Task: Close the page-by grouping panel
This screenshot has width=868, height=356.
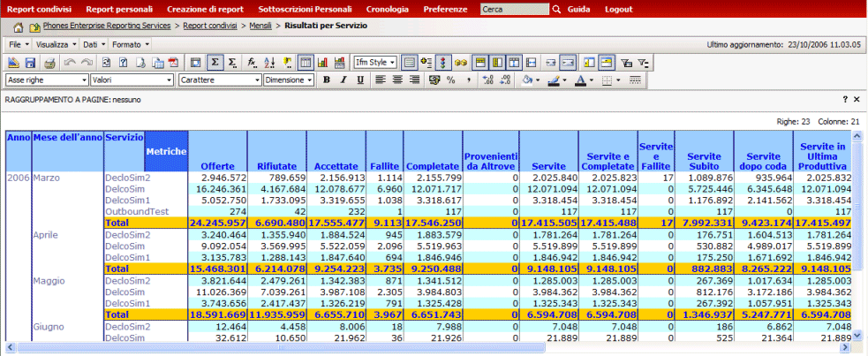Action: click(x=857, y=100)
